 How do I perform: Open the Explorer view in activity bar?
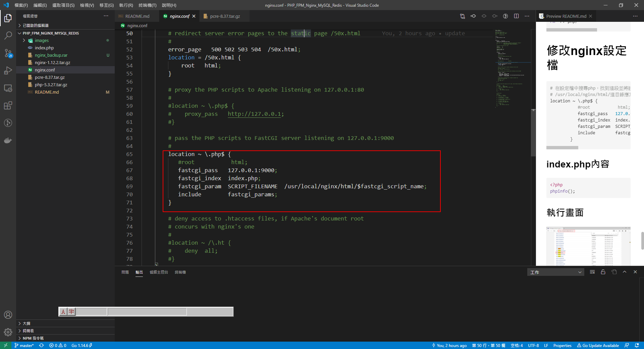pyautogui.click(x=8, y=18)
